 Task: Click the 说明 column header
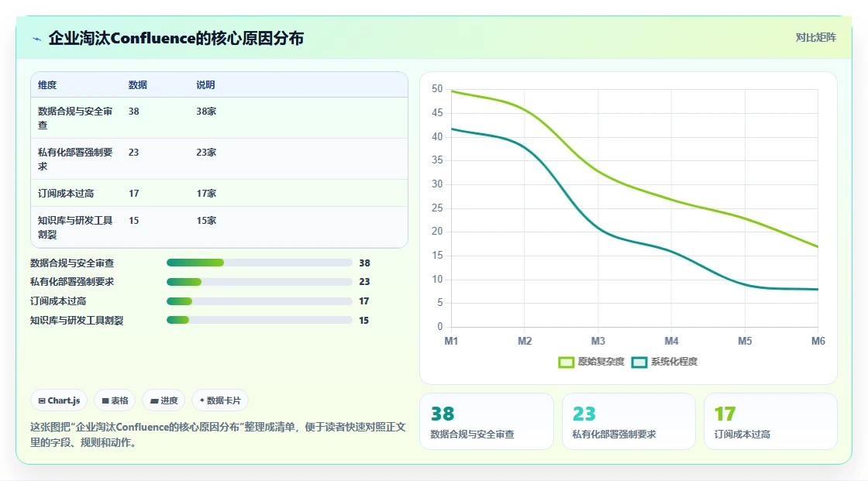click(x=205, y=84)
